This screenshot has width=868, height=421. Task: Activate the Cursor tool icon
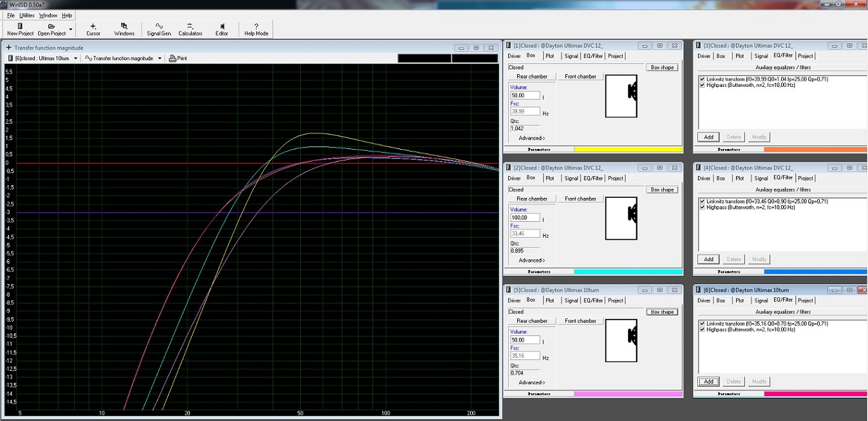coord(93,26)
